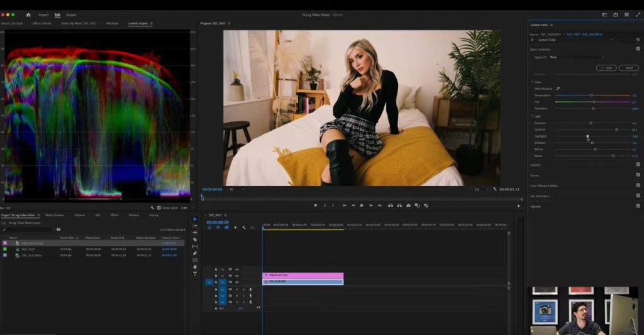644x335 pixels.
Task: Disable the Basic Correction checkbox
Action: click(638, 48)
